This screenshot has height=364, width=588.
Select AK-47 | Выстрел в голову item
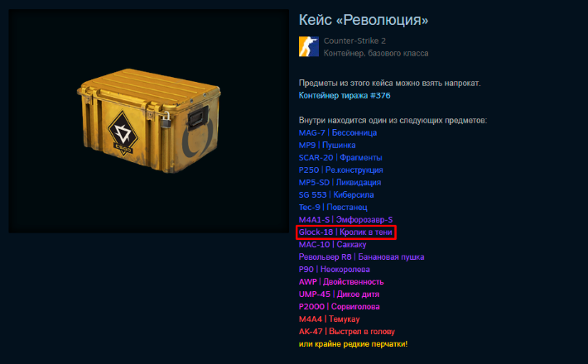346,332
